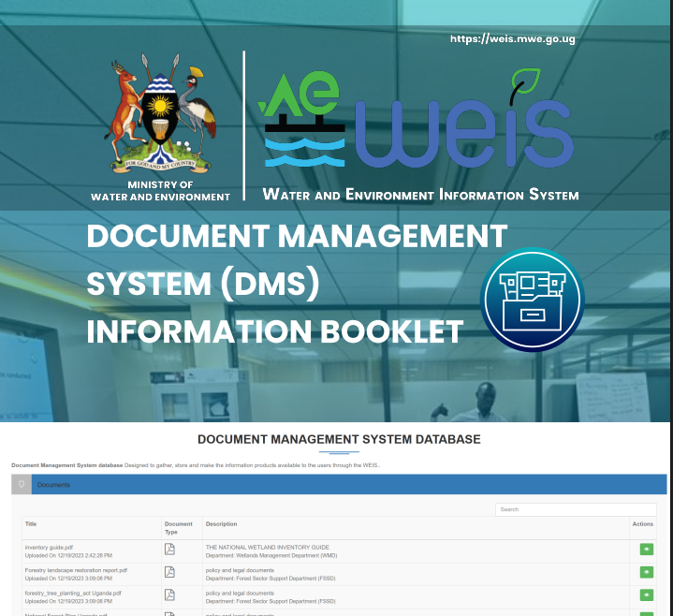
Task: Open the https://weis.mwe.go.ug link
Action: [x=513, y=39]
